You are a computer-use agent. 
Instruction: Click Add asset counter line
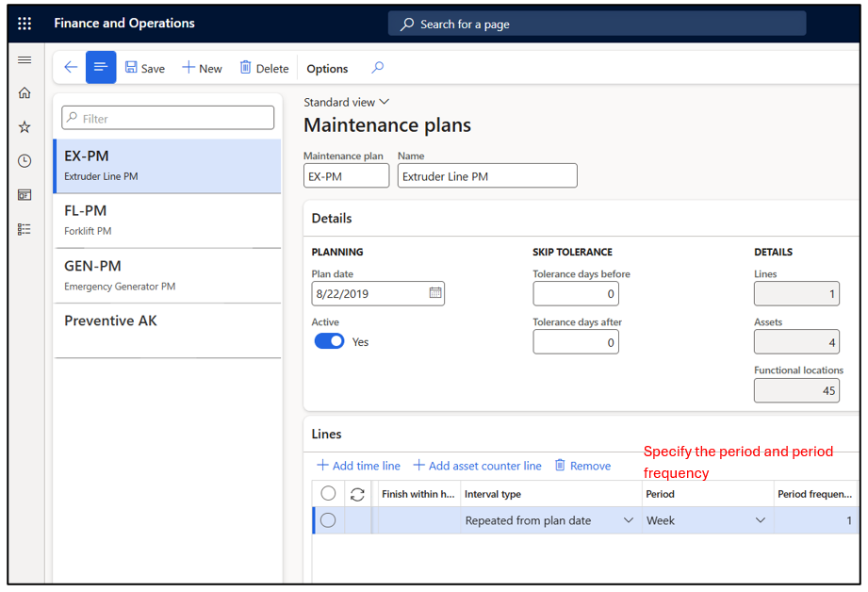point(477,466)
